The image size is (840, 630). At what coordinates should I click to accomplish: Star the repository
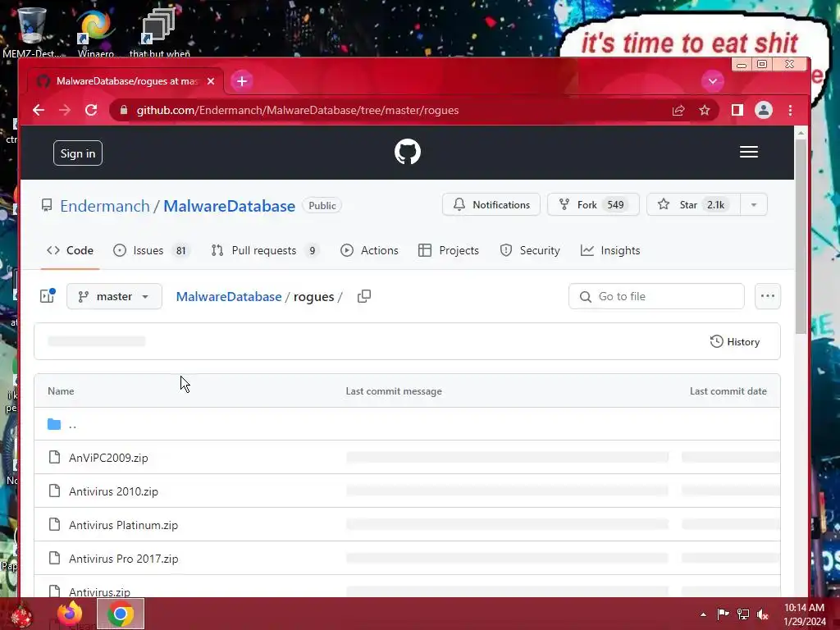point(693,204)
